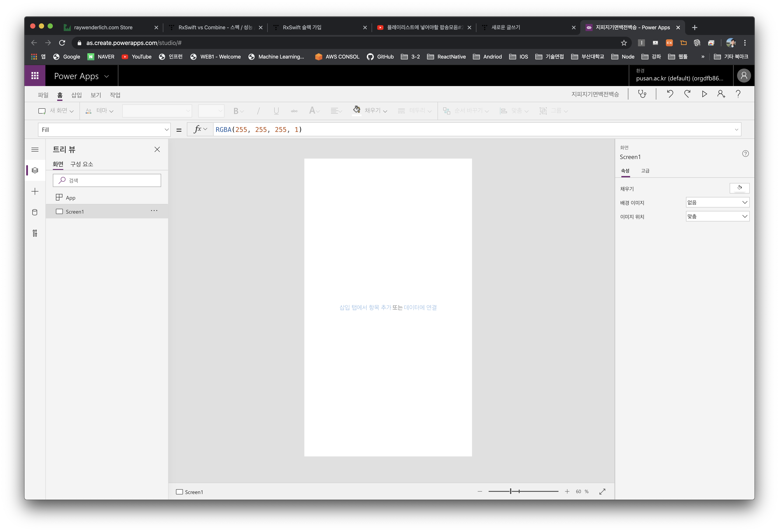
Task: Expand the Fill property dropdown
Action: (x=166, y=130)
